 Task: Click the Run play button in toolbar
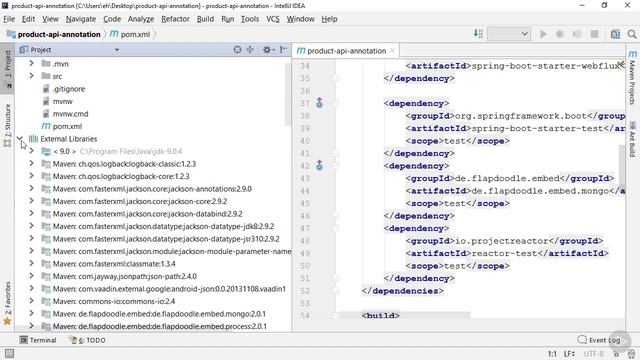point(543,34)
